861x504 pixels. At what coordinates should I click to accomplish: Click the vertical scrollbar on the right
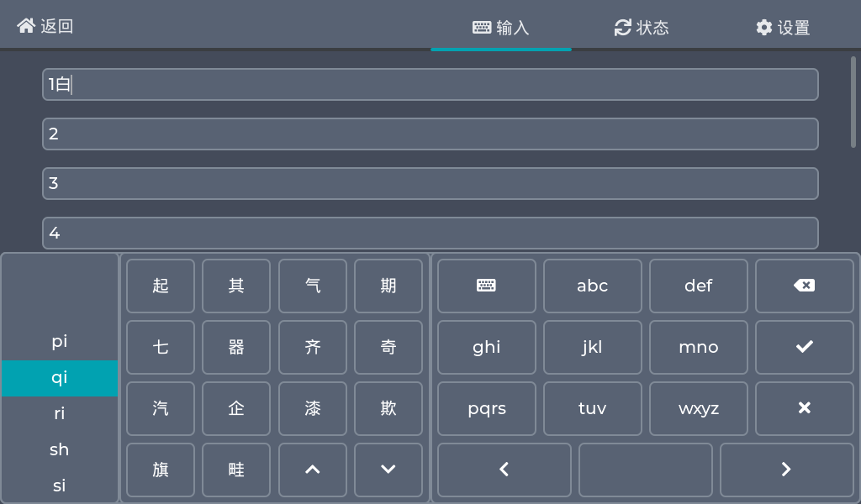click(x=853, y=102)
